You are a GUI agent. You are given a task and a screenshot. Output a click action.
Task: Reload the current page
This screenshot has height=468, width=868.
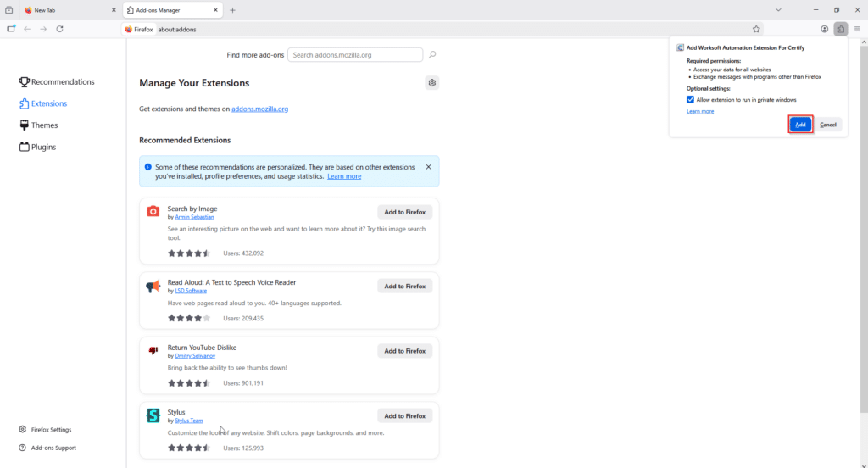click(60, 30)
